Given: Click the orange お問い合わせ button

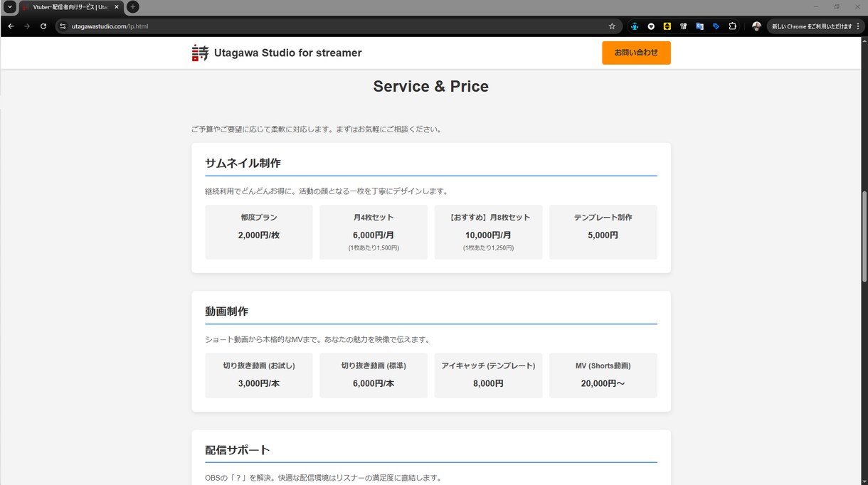Looking at the screenshot, I should 636,53.
